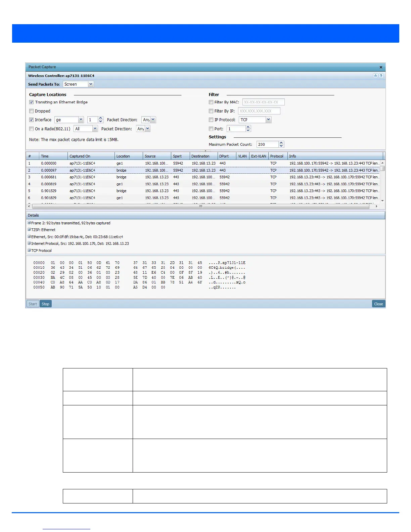The width and height of the screenshot is (411, 532).
Task: Enable Filter By MAC checkbox
Action: click(x=211, y=102)
